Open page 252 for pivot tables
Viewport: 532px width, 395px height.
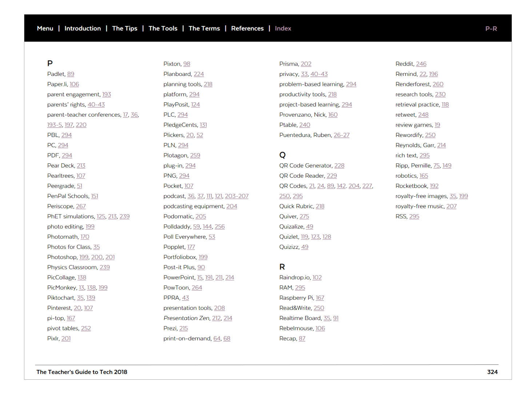[x=86, y=328]
